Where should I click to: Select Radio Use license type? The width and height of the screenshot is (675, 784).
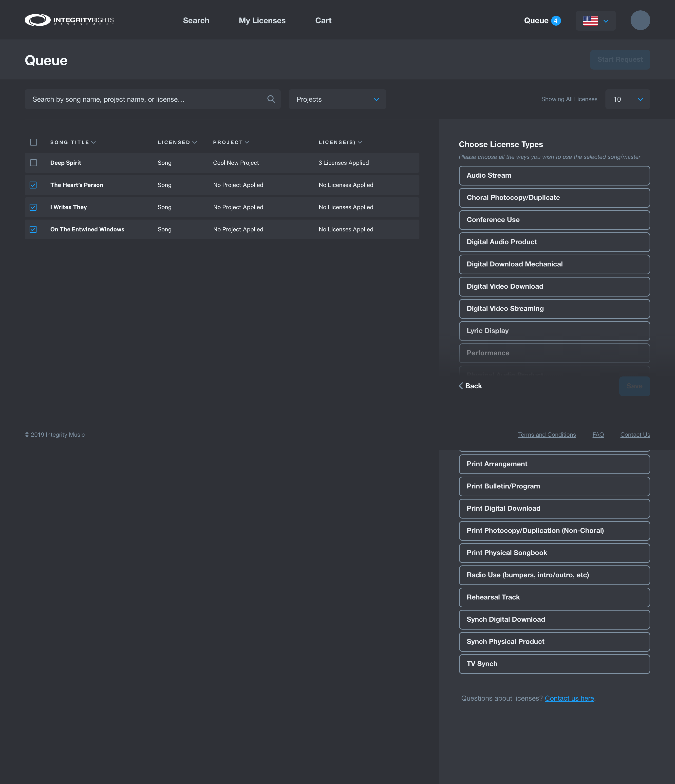pos(554,575)
